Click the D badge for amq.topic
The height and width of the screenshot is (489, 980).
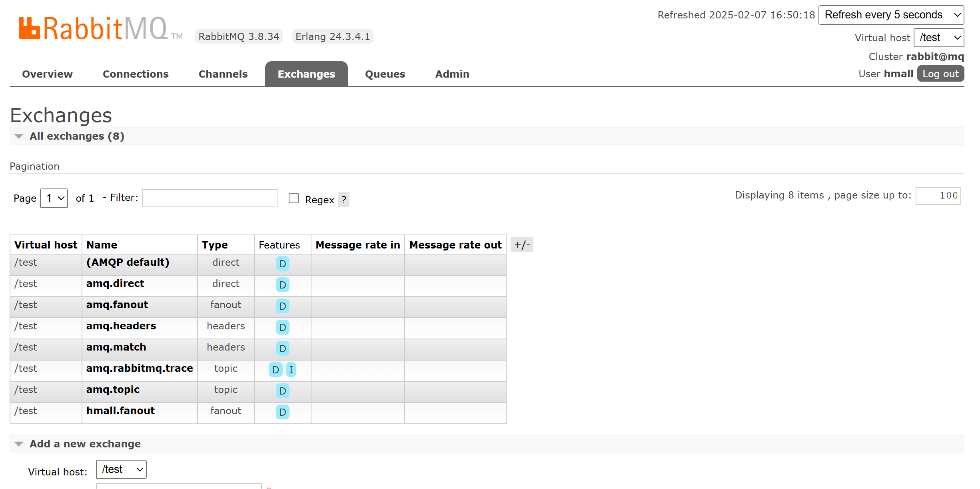coord(282,391)
